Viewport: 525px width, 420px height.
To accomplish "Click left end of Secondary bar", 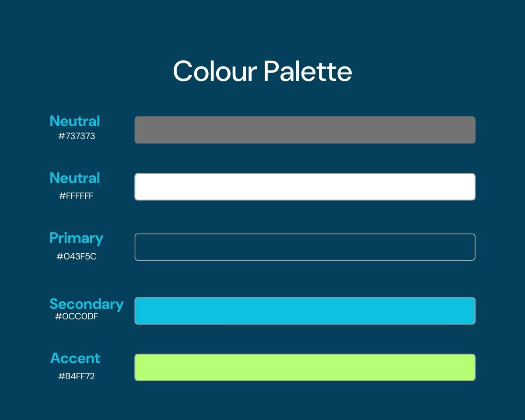I will [142, 311].
